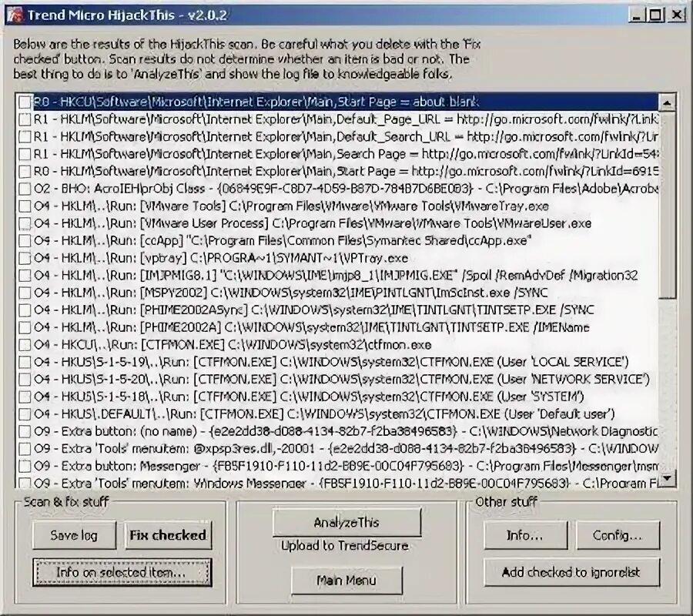Tick the IMJPMIG8.1 Run entry checkbox

(25, 276)
